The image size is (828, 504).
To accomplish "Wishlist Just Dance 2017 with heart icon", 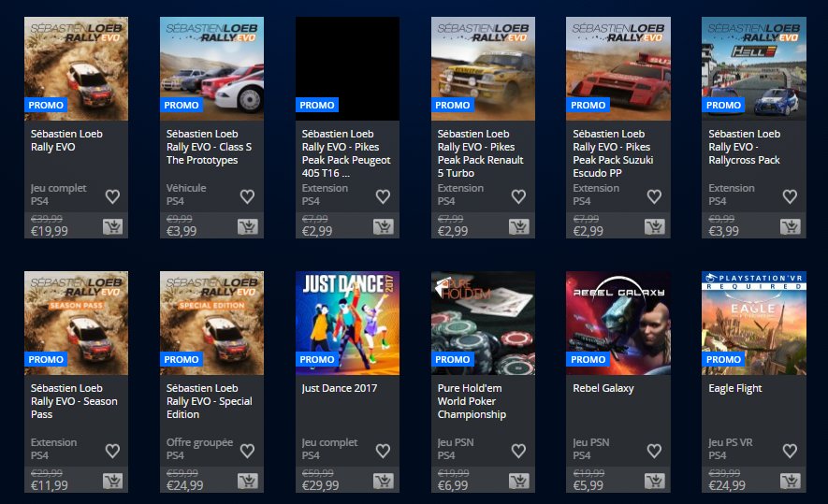I will [x=383, y=451].
